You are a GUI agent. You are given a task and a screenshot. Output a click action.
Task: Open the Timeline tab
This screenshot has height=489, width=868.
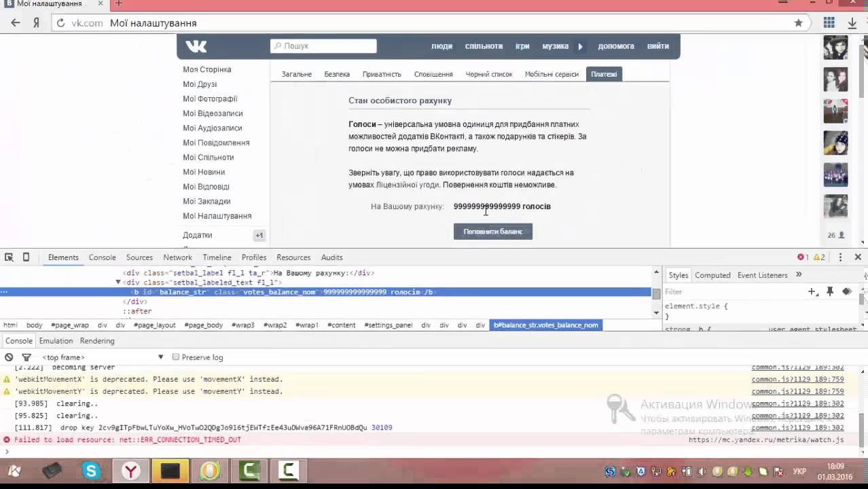click(217, 257)
